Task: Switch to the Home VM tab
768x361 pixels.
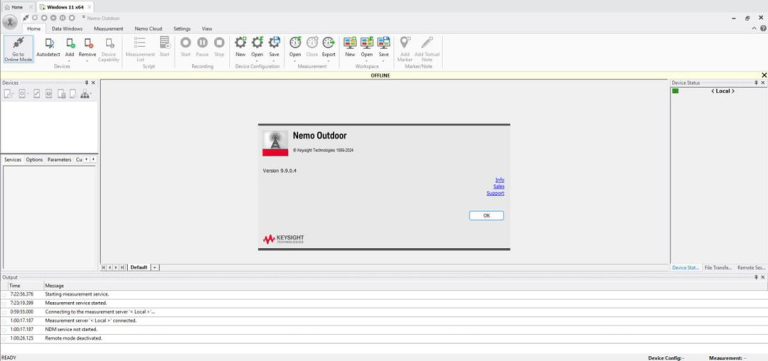Action: point(17,7)
